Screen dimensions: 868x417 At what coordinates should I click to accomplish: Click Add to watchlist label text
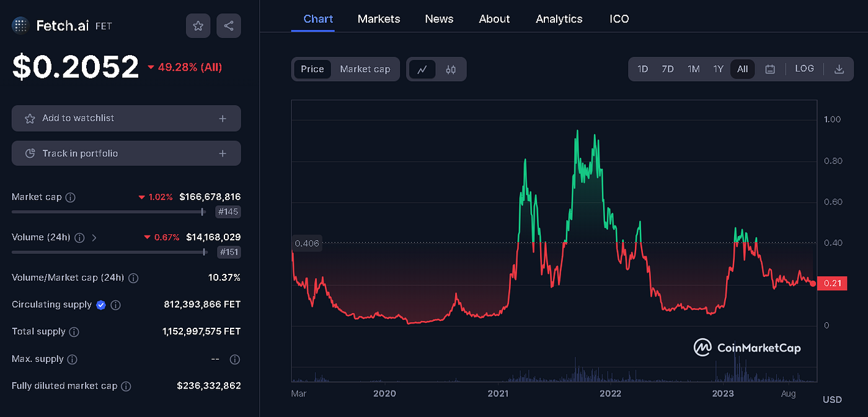click(x=78, y=118)
